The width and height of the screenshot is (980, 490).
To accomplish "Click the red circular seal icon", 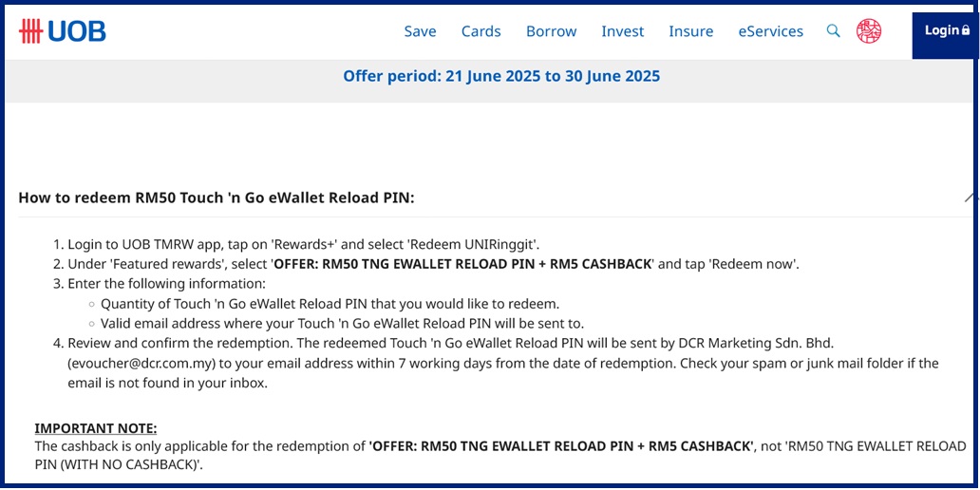I will pyautogui.click(x=868, y=30).
